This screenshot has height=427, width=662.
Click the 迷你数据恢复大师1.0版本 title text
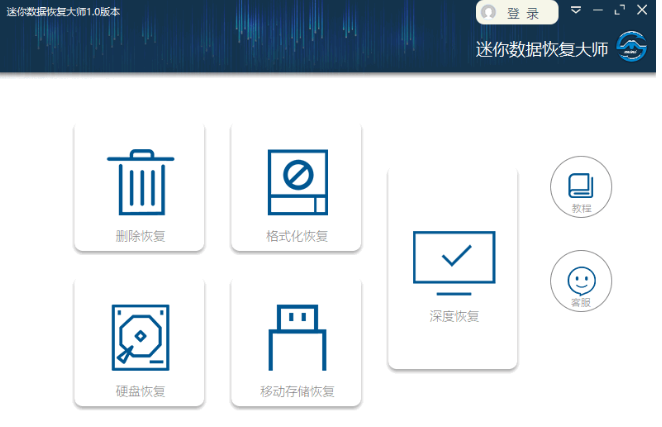coord(63,12)
